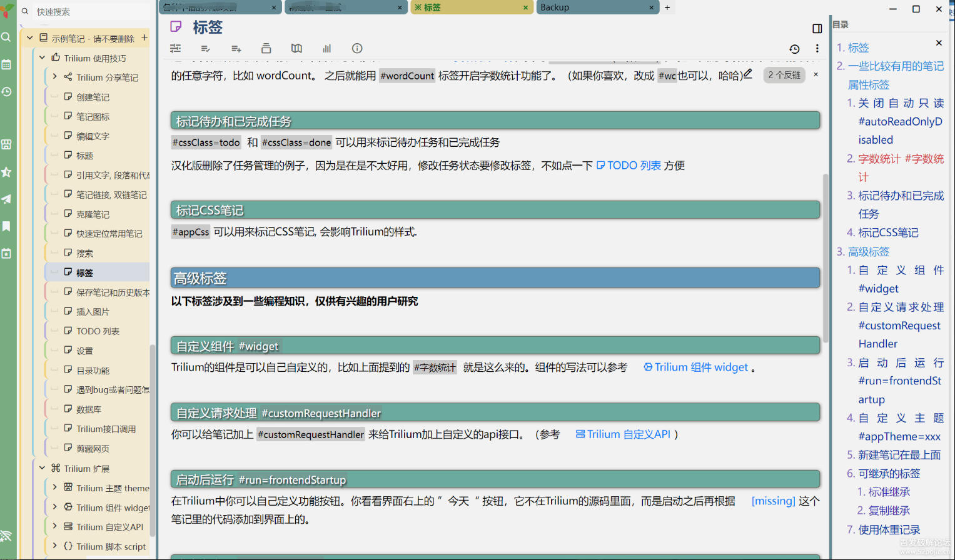Follow the Trilium 组件 widget link in text

(695, 367)
